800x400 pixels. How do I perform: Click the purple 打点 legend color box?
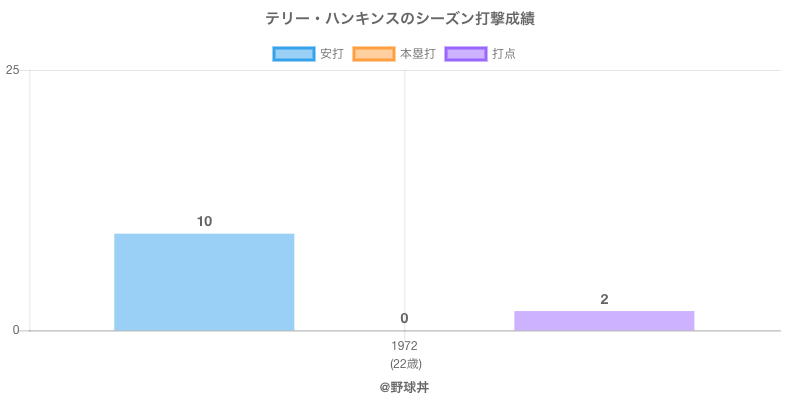click(466, 54)
